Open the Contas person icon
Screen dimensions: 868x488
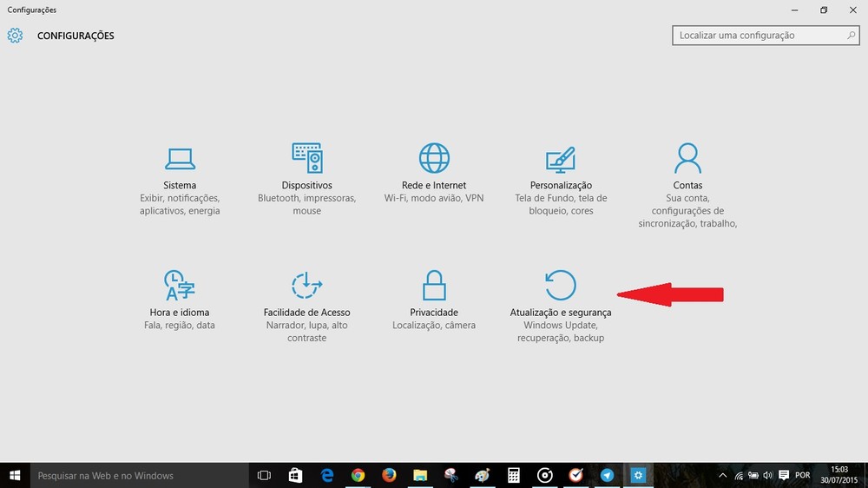click(687, 158)
